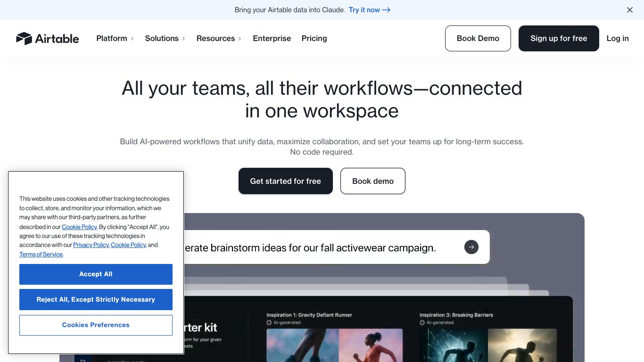Click 'Inspiration 1: Gravity Defiant Runner' title
Viewport: 644px width, 362px height.
click(309, 315)
